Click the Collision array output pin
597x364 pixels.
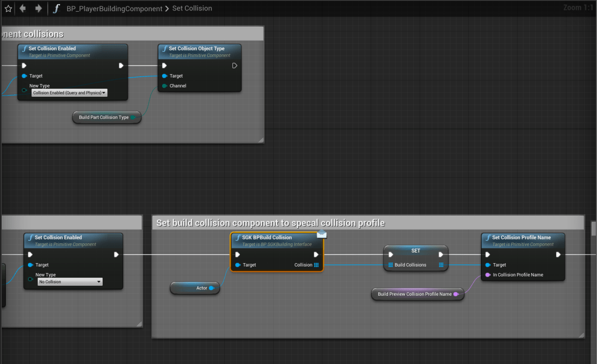(316, 265)
